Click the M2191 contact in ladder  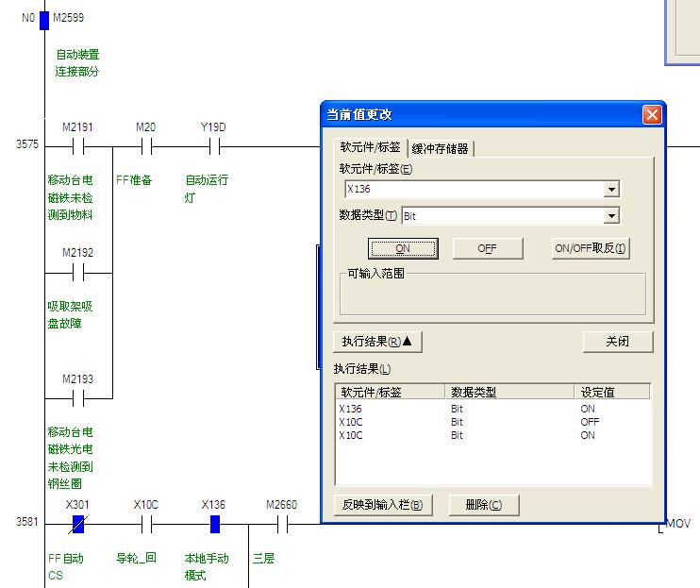(78, 146)
